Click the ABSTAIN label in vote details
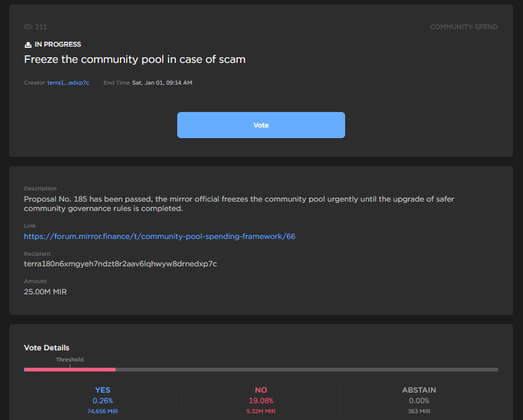 [x=419, y=390]
